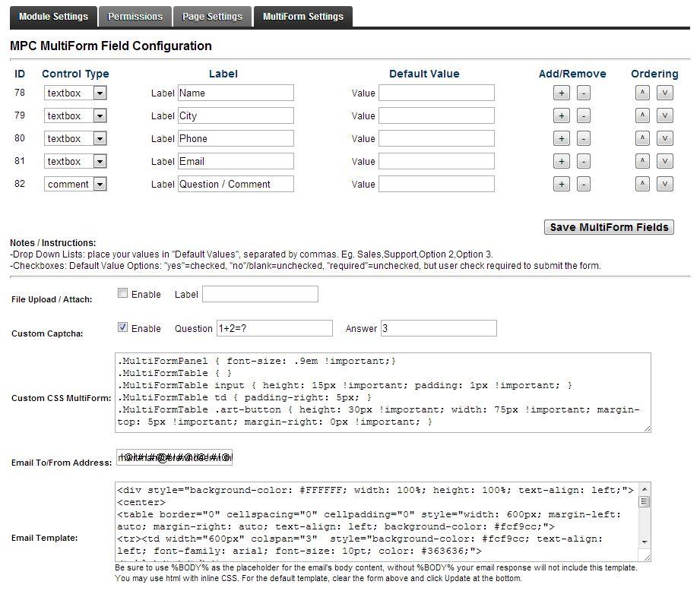Image resolution: width=700 pixels, height=594 pixels.
Task: Click the Email label input field
Action: [x=236, y=161]
